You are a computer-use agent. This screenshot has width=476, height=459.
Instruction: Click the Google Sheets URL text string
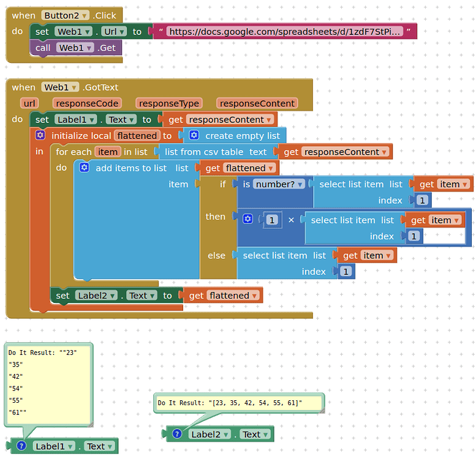(285, 32)
